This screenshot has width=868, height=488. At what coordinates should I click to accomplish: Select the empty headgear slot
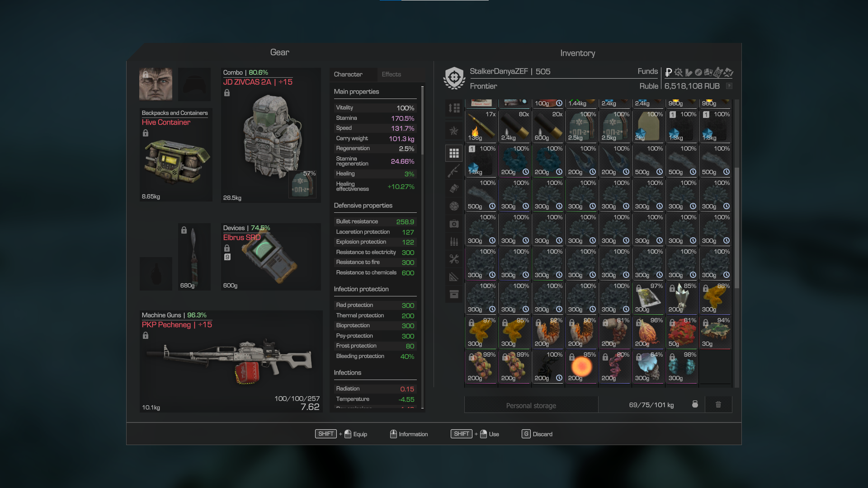pos(194,84)
